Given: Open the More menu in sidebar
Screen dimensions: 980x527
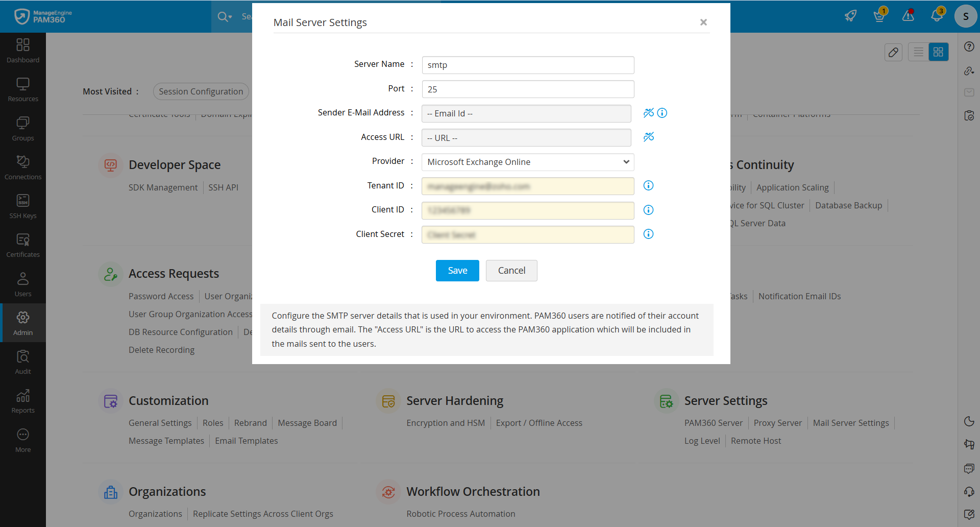Looking at the screenshot, I should point(23,439).
